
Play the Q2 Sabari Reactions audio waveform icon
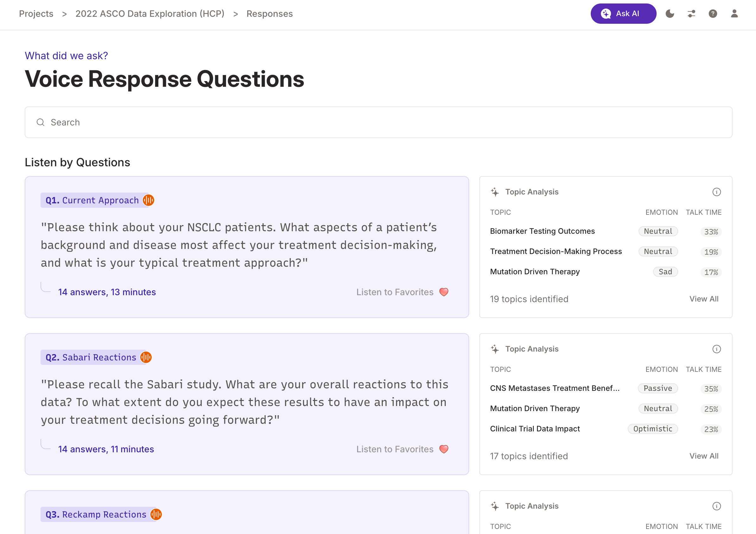[x=146, y=357]
